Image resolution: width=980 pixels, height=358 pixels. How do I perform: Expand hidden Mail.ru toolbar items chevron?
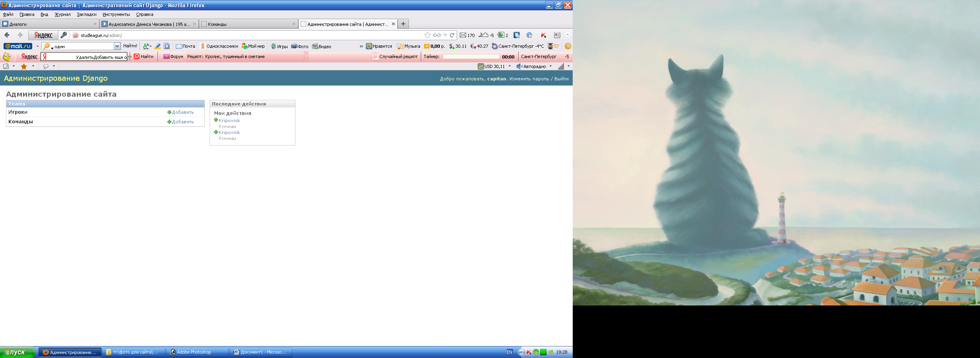coord(361,46)
